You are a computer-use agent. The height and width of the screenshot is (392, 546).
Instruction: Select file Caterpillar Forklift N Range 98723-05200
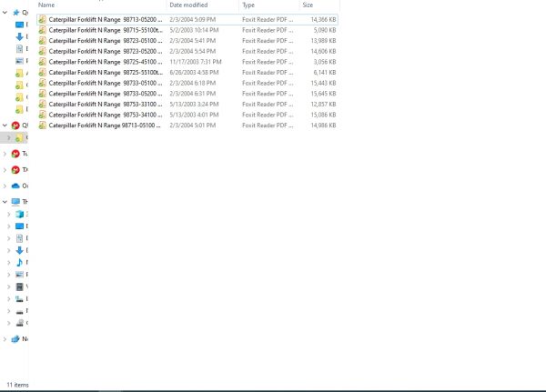point(106,51)
